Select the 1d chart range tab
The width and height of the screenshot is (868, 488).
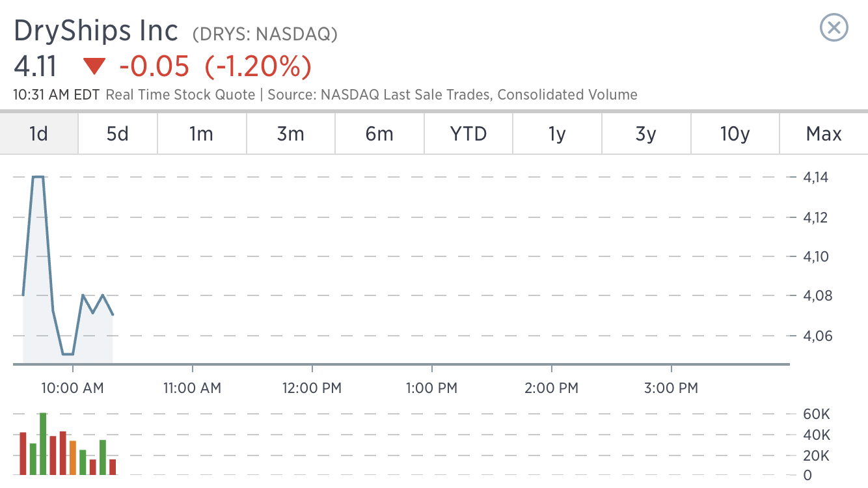pyautogui.click(x=39, y=134)
